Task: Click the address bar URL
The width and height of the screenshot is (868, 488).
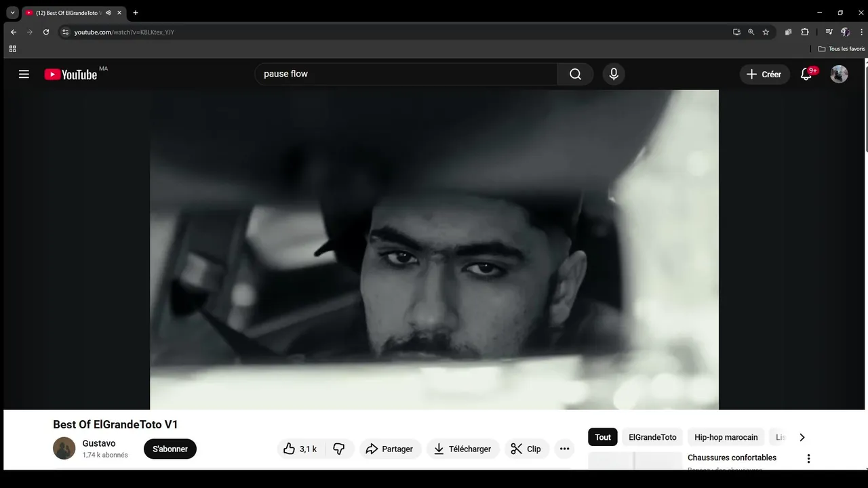Action: click(x=124, y=32)
